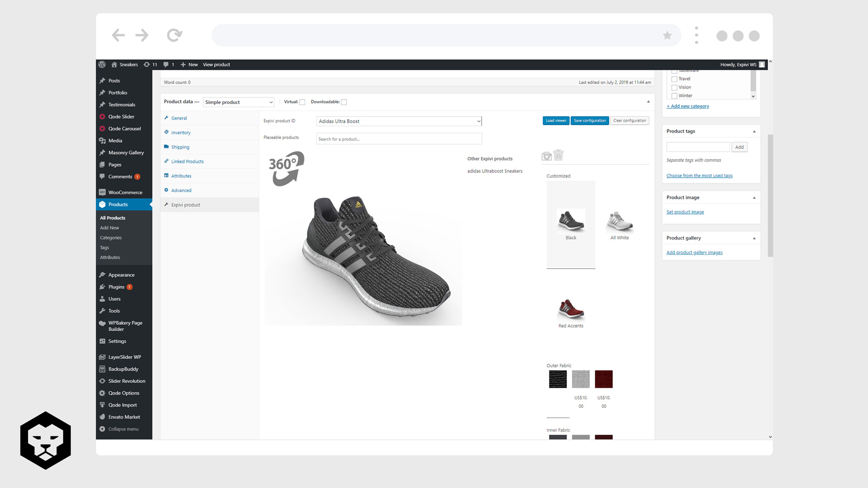Image resolution: width=868 pixels, height=488 pixels.
Task: Reload the page with refresh icon
Action: [x=175, y=35]
